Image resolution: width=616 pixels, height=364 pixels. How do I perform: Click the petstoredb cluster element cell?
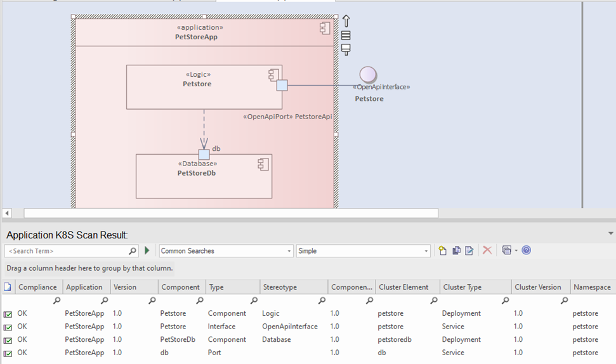tap(395, 339)
